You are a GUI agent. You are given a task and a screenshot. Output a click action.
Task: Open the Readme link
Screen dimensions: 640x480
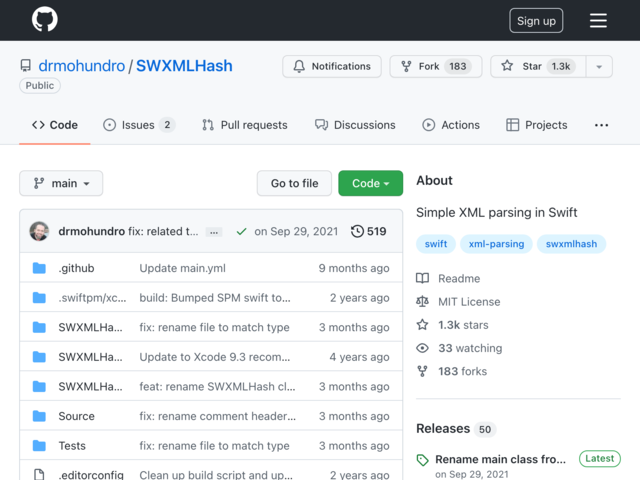point(459,278)
